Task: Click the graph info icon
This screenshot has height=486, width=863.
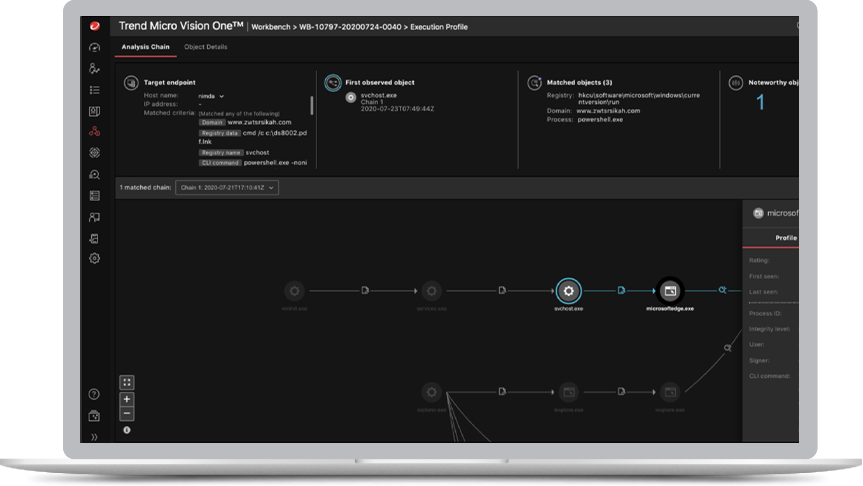Action: [x=127, y=430]
